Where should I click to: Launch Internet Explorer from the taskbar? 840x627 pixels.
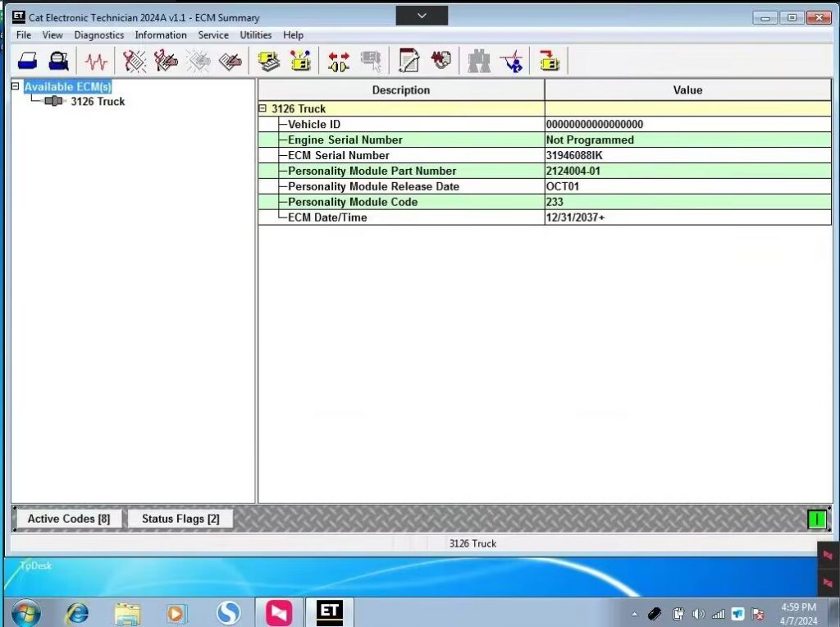[x=77, y=612]
